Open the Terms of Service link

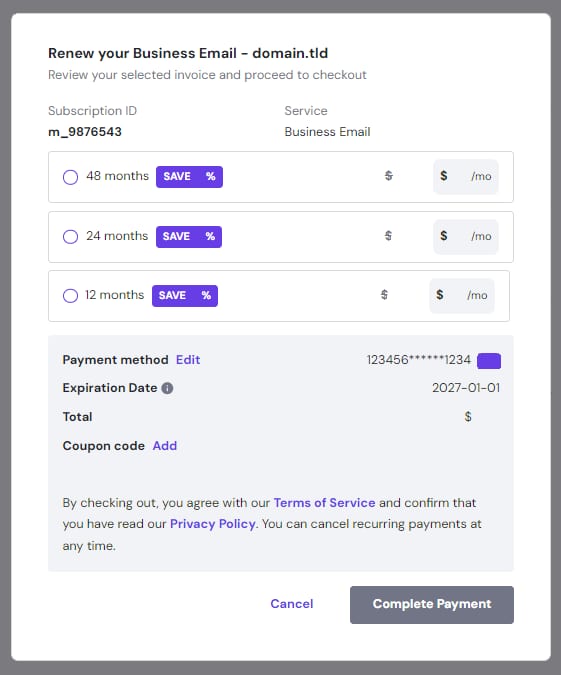point(325,503)
